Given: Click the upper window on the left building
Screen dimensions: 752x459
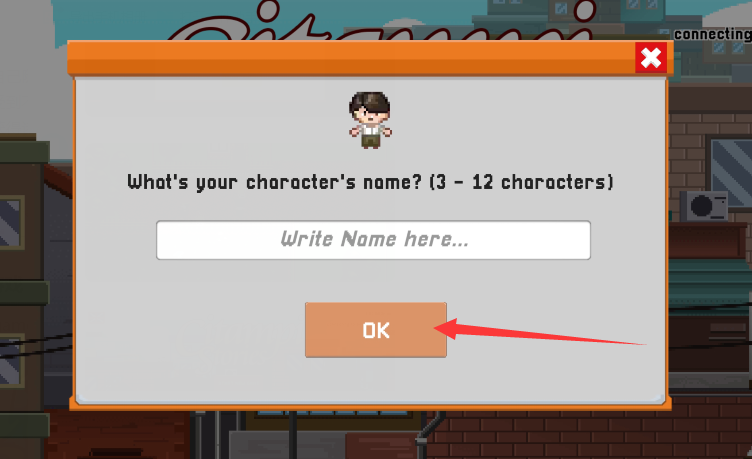Looking at the screenshot, I should coord(11,223).
